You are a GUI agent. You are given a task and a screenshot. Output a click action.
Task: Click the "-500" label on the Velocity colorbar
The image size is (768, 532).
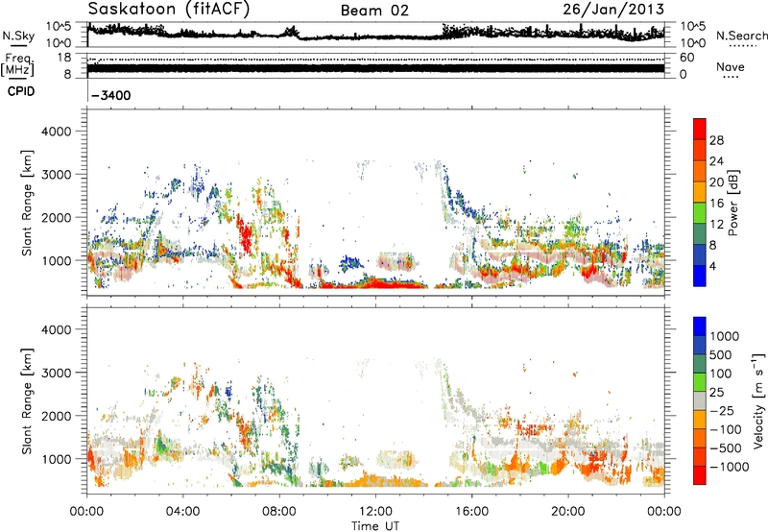pos(726,448)
